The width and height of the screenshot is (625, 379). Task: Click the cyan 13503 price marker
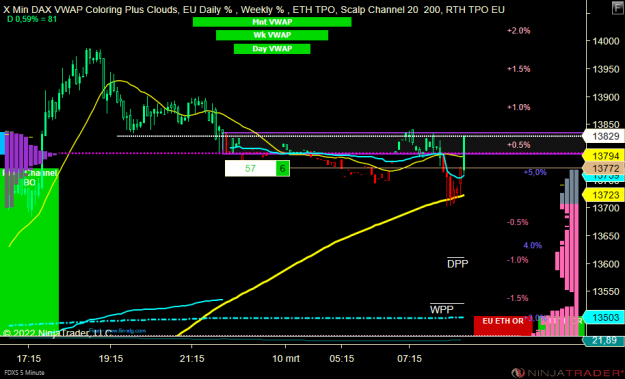(604, 318)
